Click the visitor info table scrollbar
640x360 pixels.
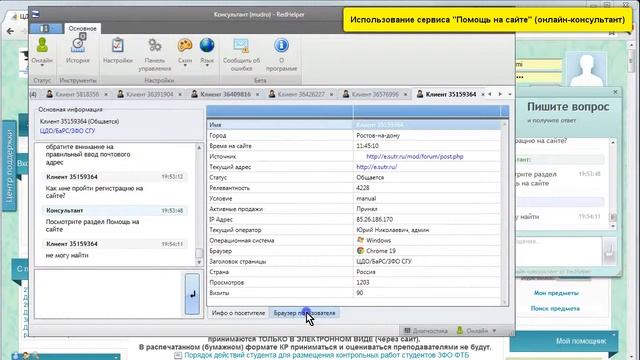coord(504,212)
